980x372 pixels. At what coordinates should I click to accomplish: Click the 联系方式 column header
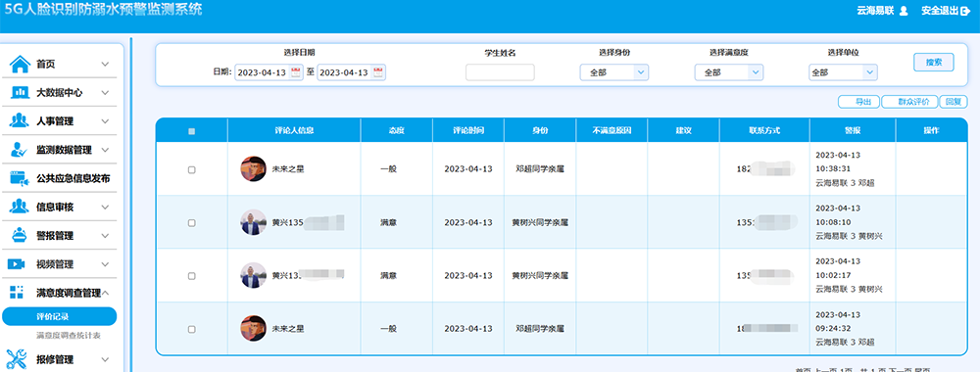pyautogui.click(x=764, y=131)
